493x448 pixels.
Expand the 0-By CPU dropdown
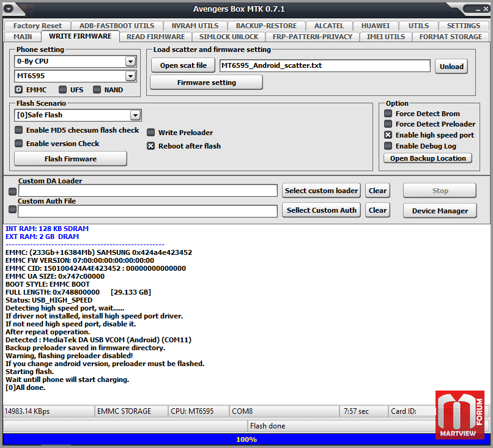(130, 61)
